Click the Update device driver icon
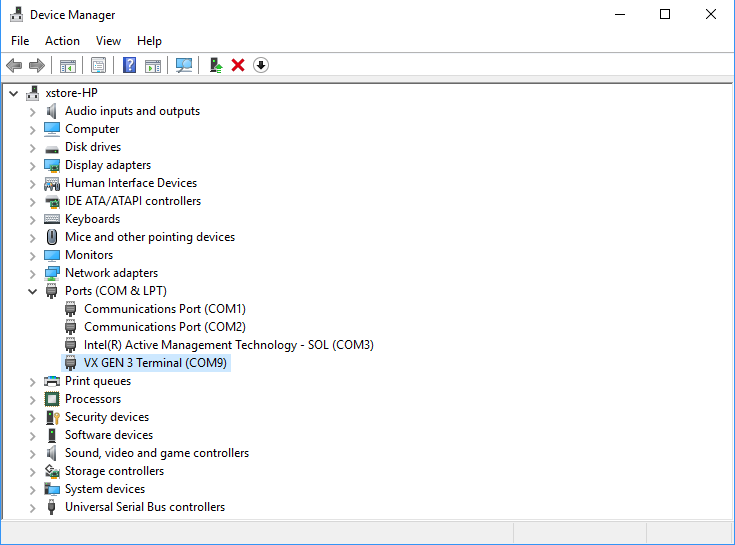 (x=215, y=65)
